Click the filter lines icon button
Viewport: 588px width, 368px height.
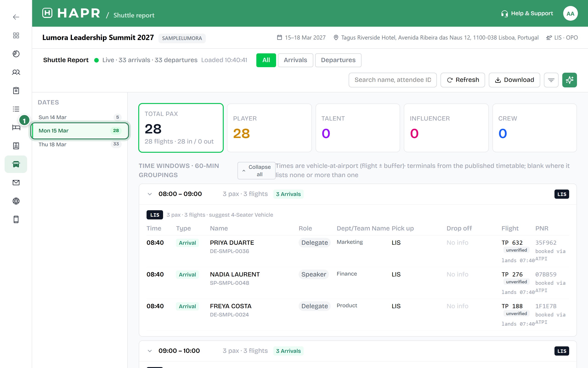(x=551, y=80)
